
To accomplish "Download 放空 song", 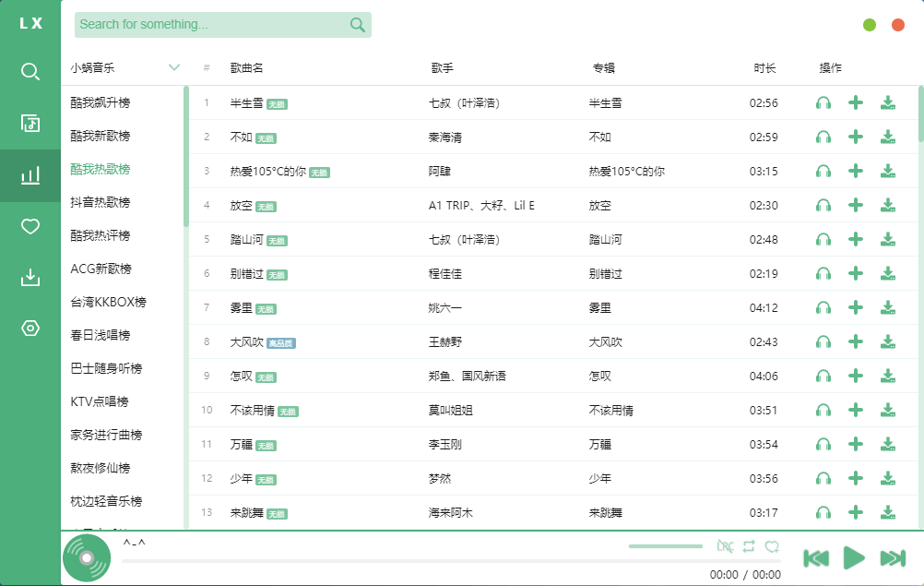I will tap(888, 206).
